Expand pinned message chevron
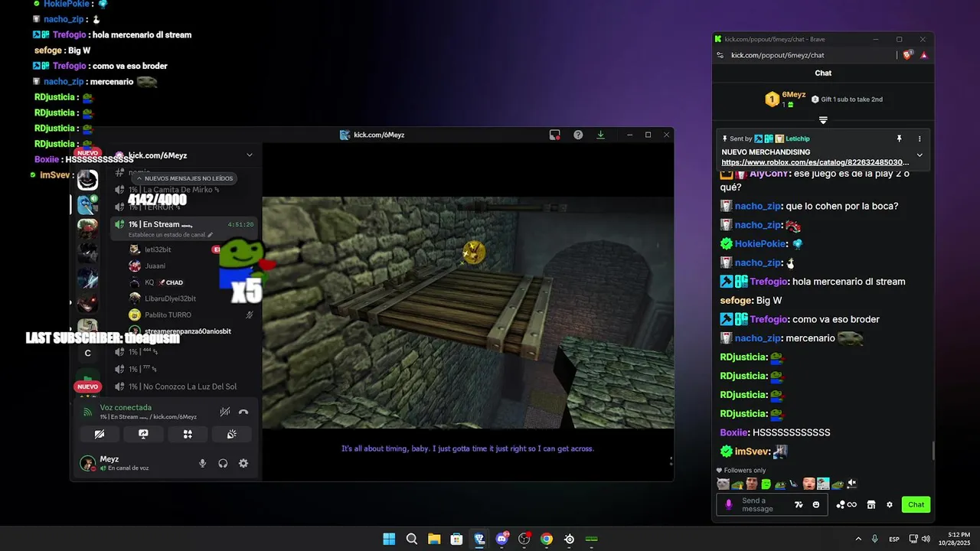The width and height of the screenshot is (980, 551). coord(920,155)
